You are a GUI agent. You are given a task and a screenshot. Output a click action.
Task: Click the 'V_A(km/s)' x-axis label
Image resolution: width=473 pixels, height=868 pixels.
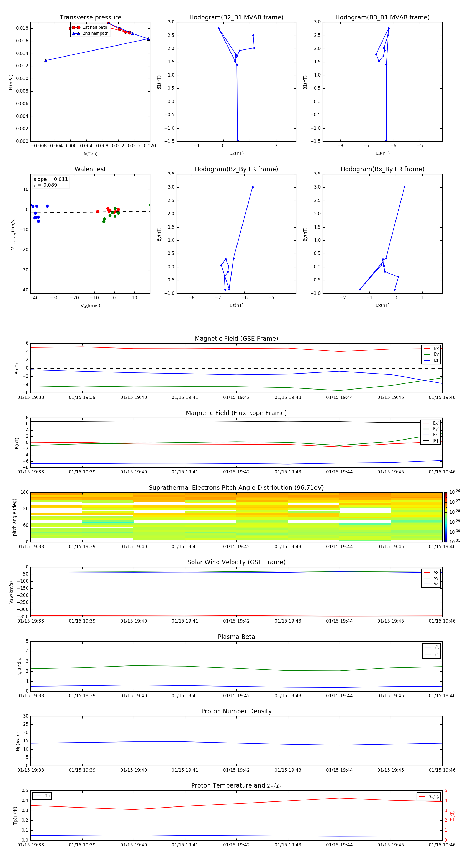(x=90, y=306)
